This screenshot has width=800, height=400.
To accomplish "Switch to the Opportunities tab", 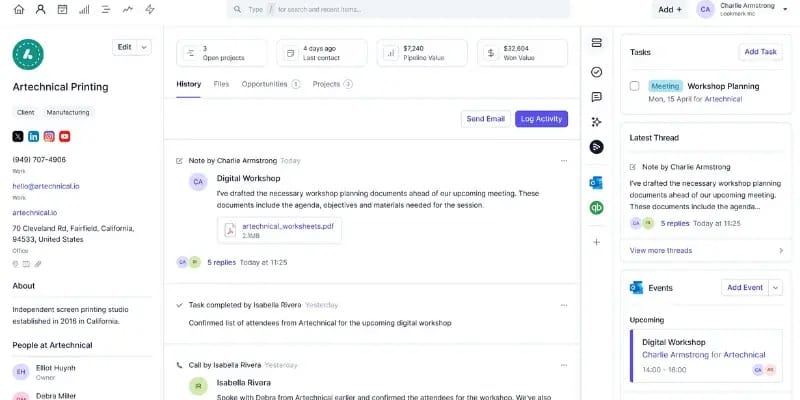I will [271, 84].
